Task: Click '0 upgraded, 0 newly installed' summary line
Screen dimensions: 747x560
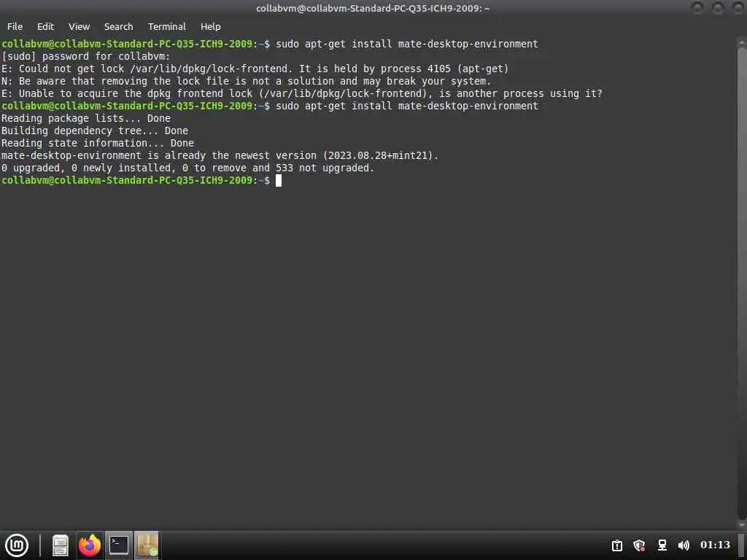Action: (187, 168)
